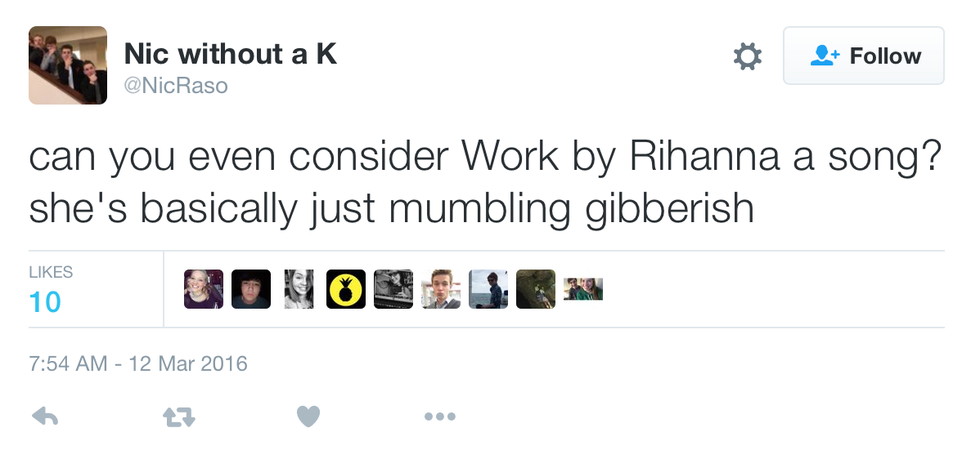Image resolution: width=980 pixels, height=459 pixels.
Task: Open the eighth liker's dark rocky avatar
Action: tap(535, 289)
